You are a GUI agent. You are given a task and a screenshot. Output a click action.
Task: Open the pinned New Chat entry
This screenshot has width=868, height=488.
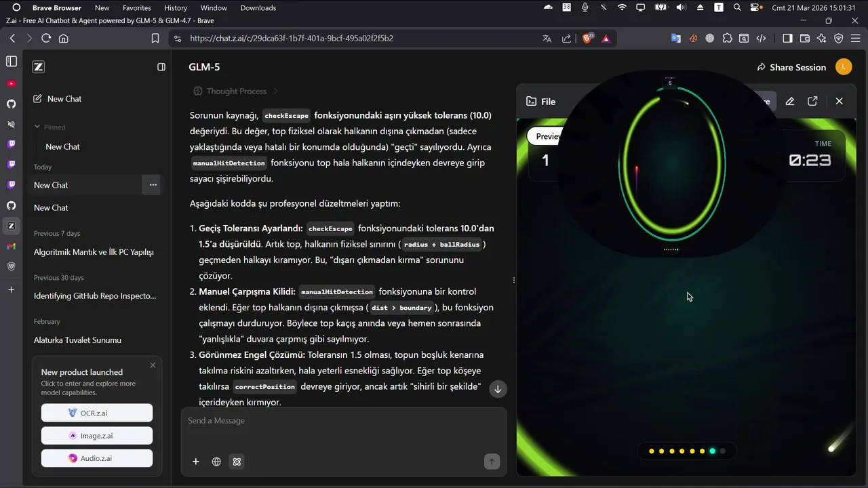click(62, 146)
